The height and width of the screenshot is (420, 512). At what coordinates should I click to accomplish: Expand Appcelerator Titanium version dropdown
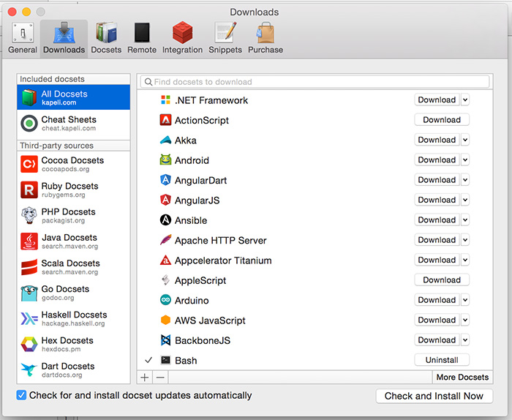coord(465,260)
